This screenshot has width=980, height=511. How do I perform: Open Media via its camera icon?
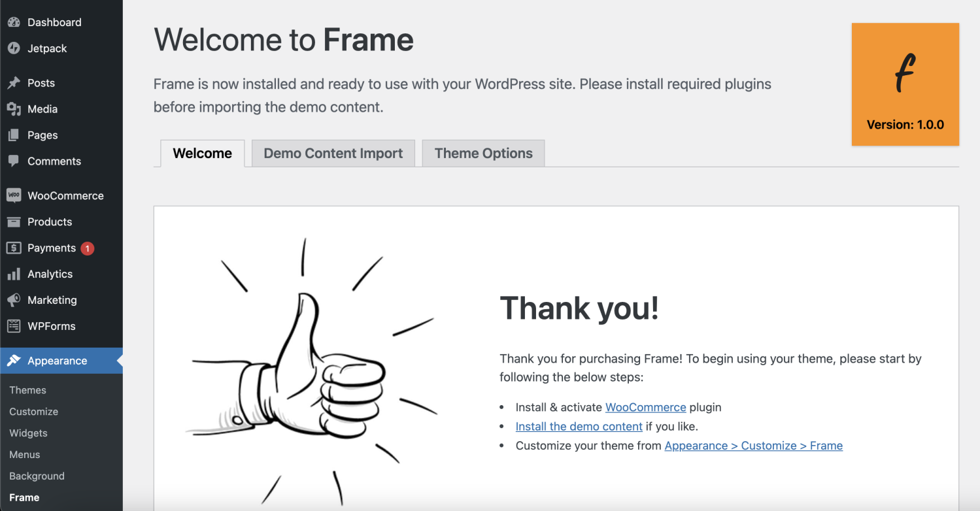[14, 108]
